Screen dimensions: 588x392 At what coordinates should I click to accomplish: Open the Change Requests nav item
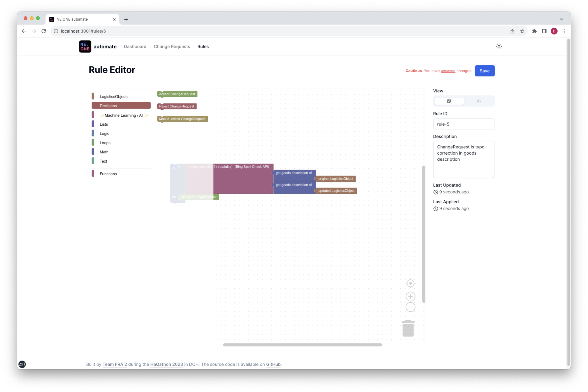tap(172, 46)
